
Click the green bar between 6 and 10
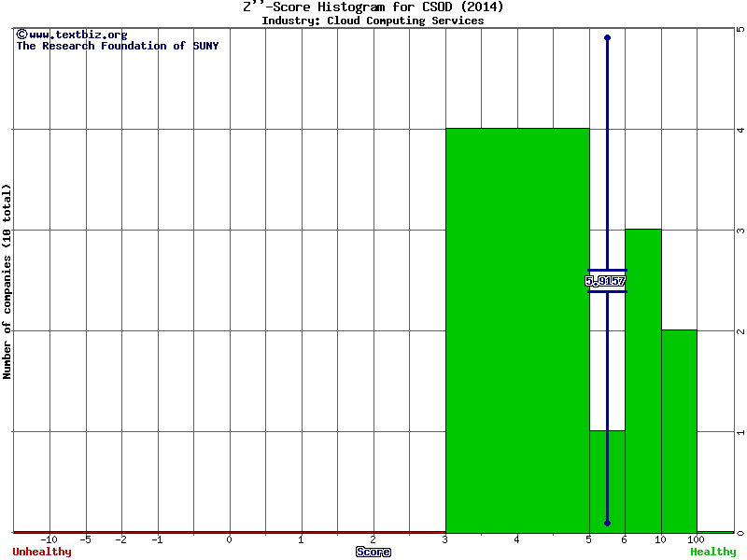click(x=643, y=381)
